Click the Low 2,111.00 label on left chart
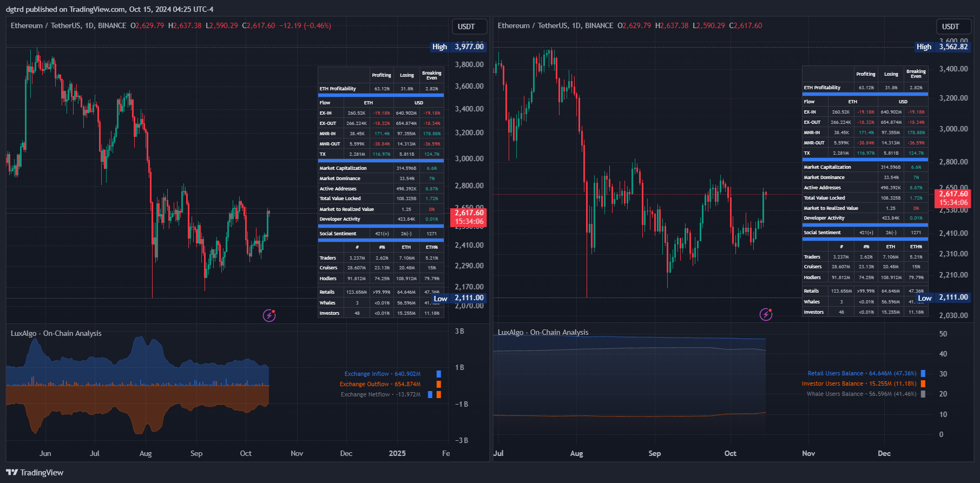The image size is (980, 483). pyautogui.click(x=459, y=298)
